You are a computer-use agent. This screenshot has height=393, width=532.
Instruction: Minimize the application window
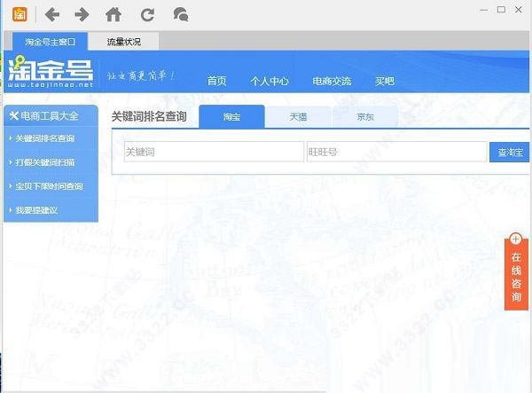coord(484,10)
